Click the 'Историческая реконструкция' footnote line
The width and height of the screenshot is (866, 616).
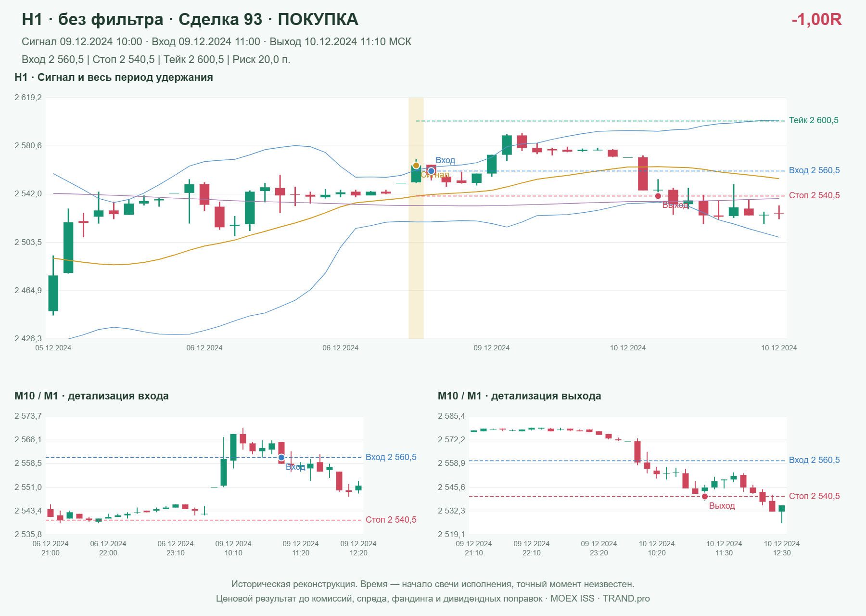point(433,584)
